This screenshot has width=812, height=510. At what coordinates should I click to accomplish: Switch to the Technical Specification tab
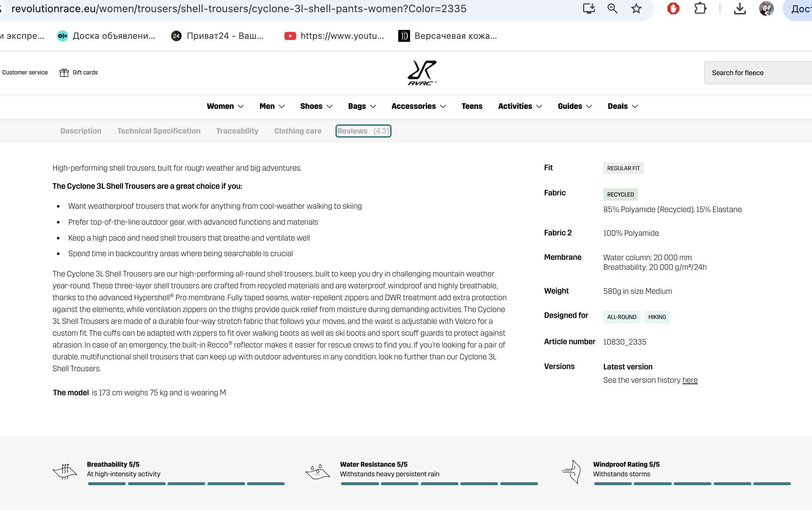pyautogui.click(x=159, y=131)
